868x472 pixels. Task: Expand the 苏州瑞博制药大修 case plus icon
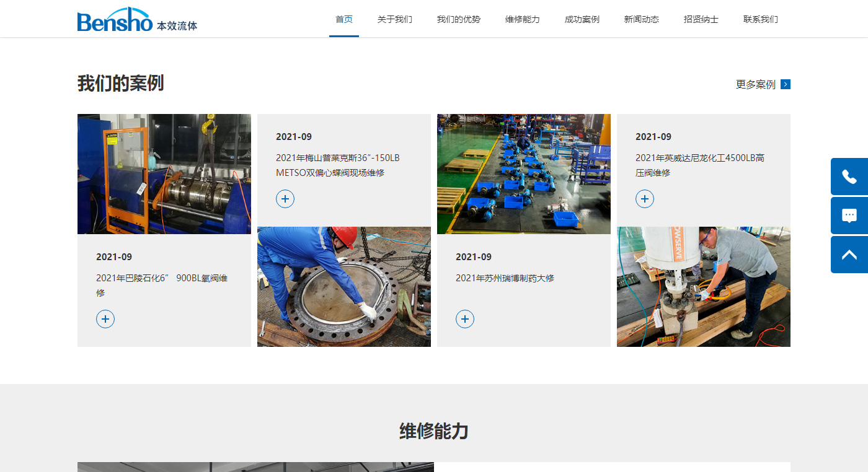[465, 319]
